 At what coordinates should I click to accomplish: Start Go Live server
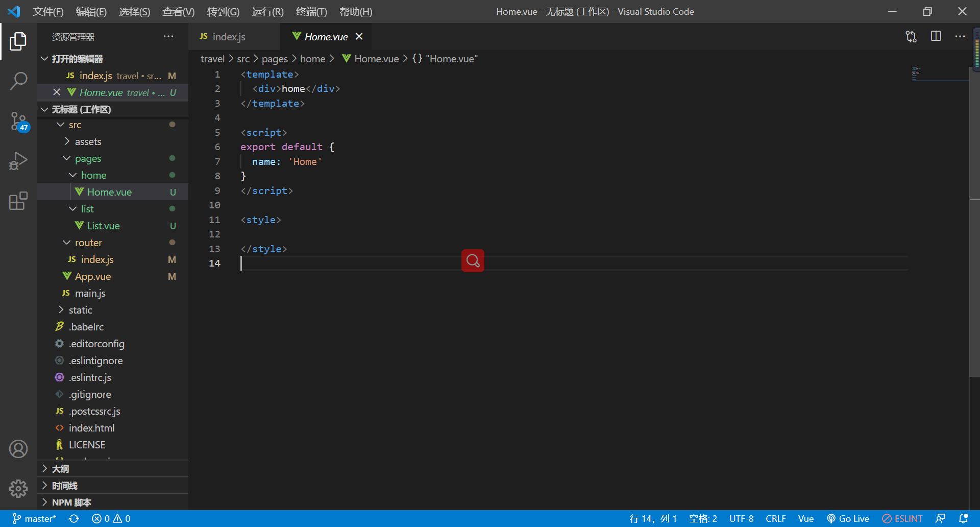click(848, 519)
